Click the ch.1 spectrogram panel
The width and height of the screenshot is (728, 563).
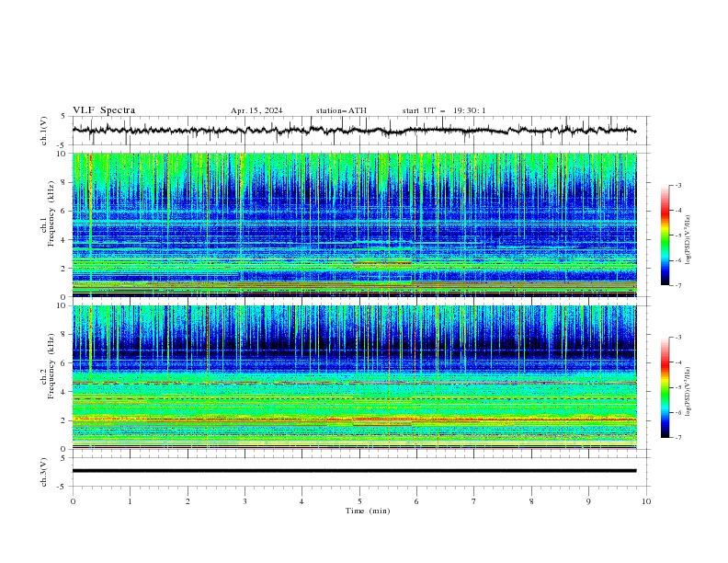(x=354, y=224)
